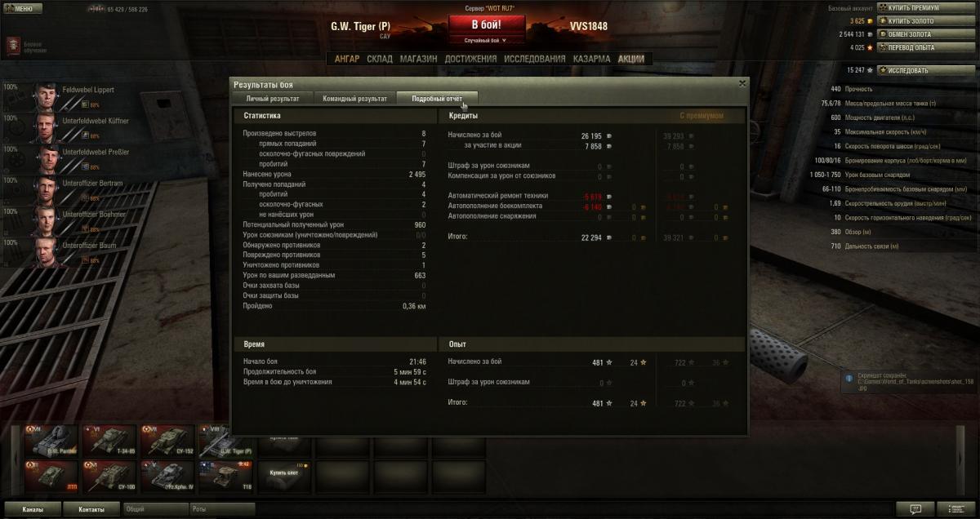The width and height of the screenshot is (980, 519).
Task: Click crew portrait of Feldwebel Lippert
Action: (x=46, y=95)
